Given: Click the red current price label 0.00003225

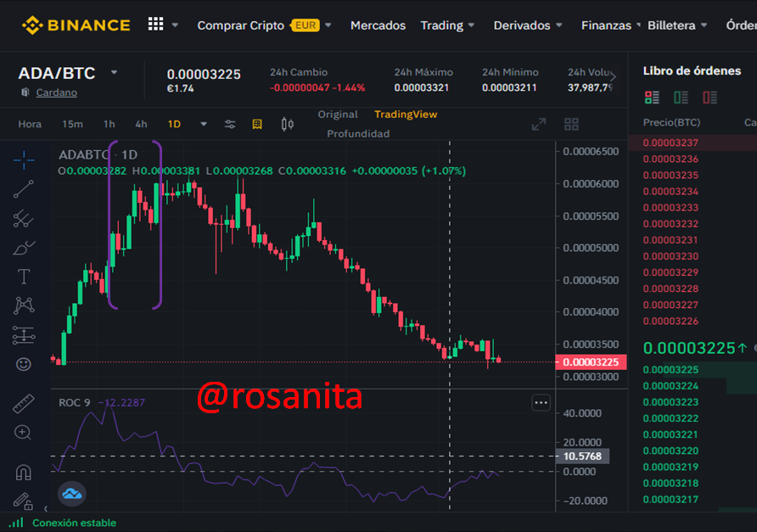Looking at the screenshot, I should coord(591,362).
